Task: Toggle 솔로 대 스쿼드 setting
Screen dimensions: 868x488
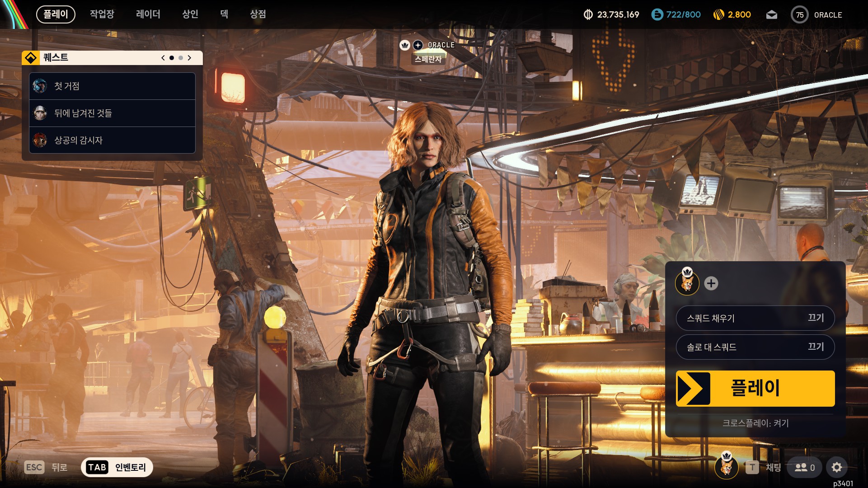Action: (x=755, y=347)
